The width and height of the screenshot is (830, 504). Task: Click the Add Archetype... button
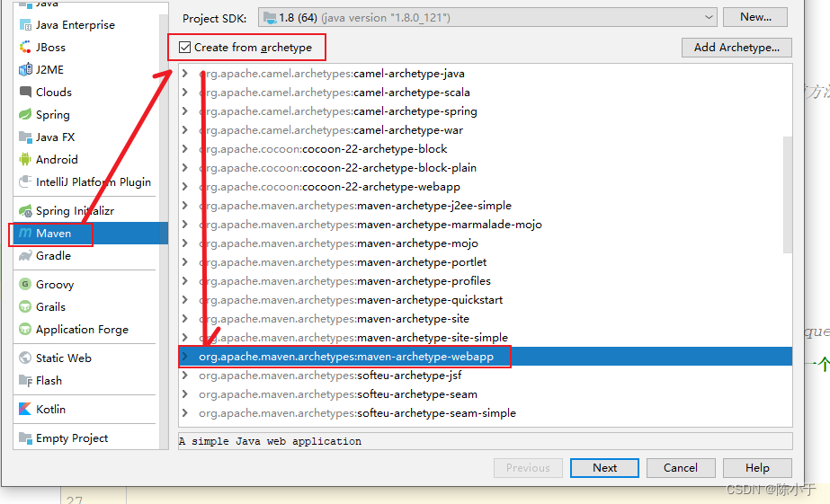pos(736,48)
